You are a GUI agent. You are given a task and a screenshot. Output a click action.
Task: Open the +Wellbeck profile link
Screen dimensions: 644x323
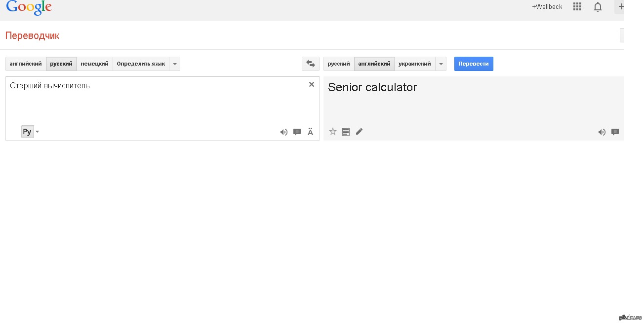click(547, 7)
